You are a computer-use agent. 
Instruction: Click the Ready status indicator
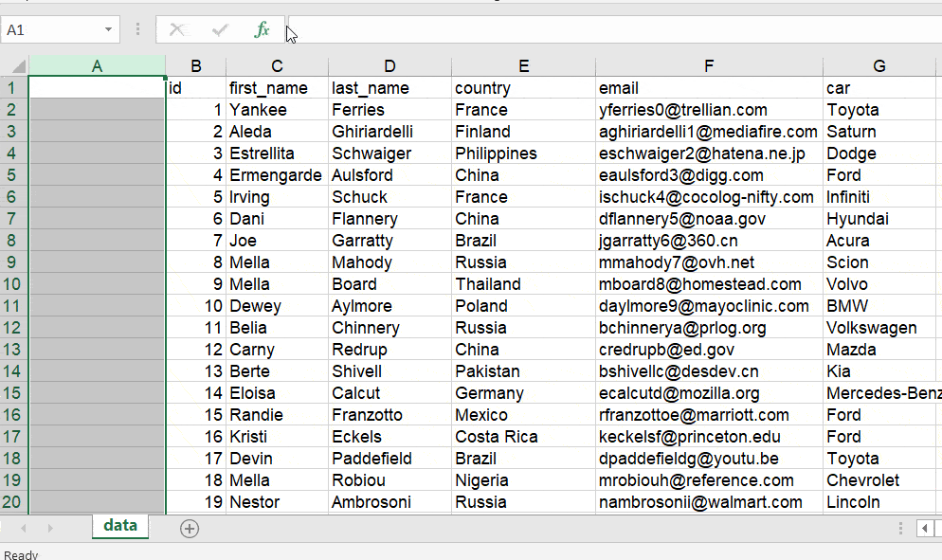pyautogui.click(x=21, y=554)
